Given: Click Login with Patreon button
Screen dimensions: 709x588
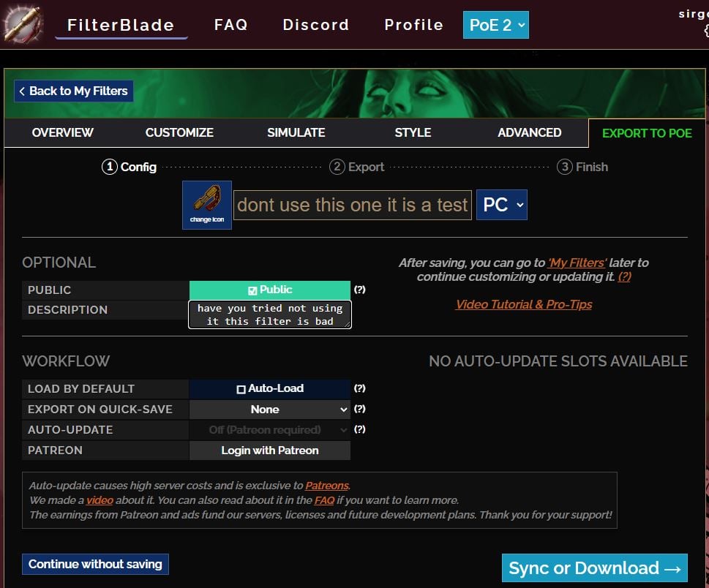Looking at the screenshot, I should point(269,451).
